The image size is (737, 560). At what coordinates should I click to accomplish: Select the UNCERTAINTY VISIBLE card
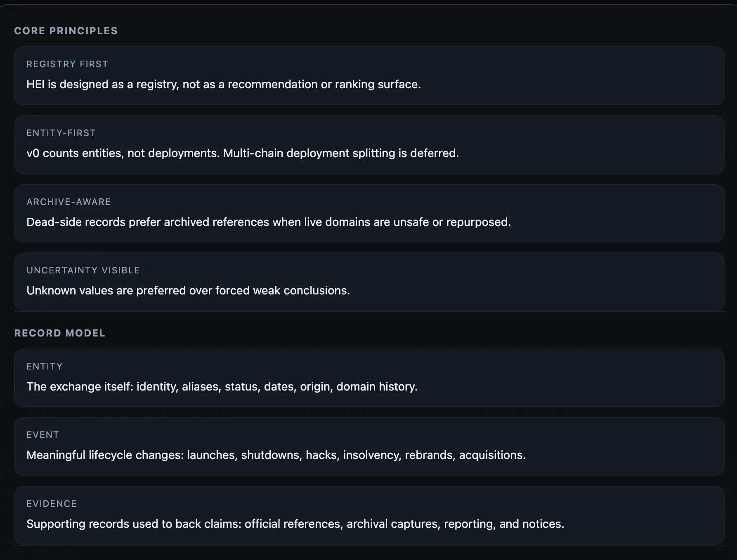point(369,282)
